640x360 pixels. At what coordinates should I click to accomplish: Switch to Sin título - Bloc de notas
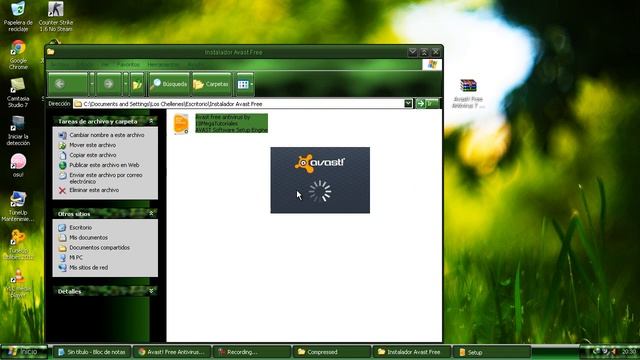click(92, 352)
